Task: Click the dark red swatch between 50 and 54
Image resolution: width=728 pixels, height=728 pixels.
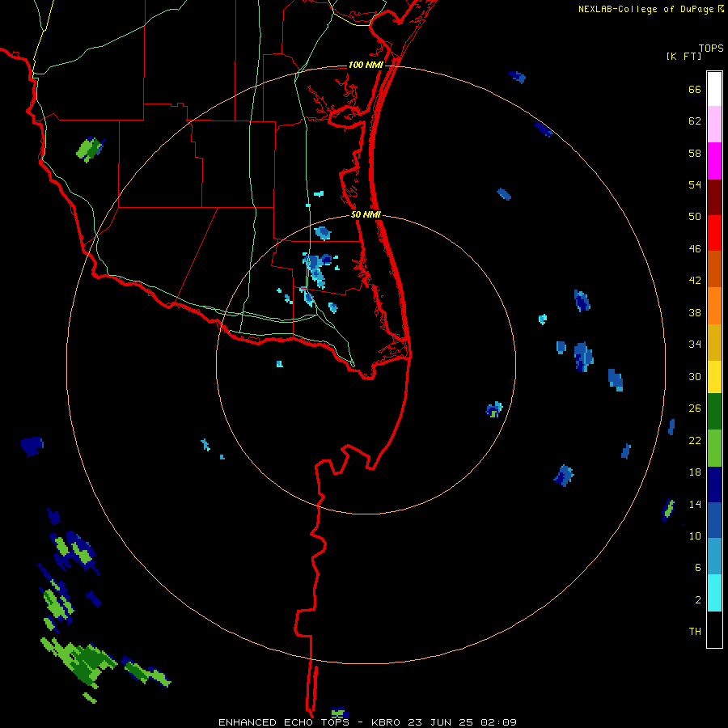Action: (x=714, y=197)
